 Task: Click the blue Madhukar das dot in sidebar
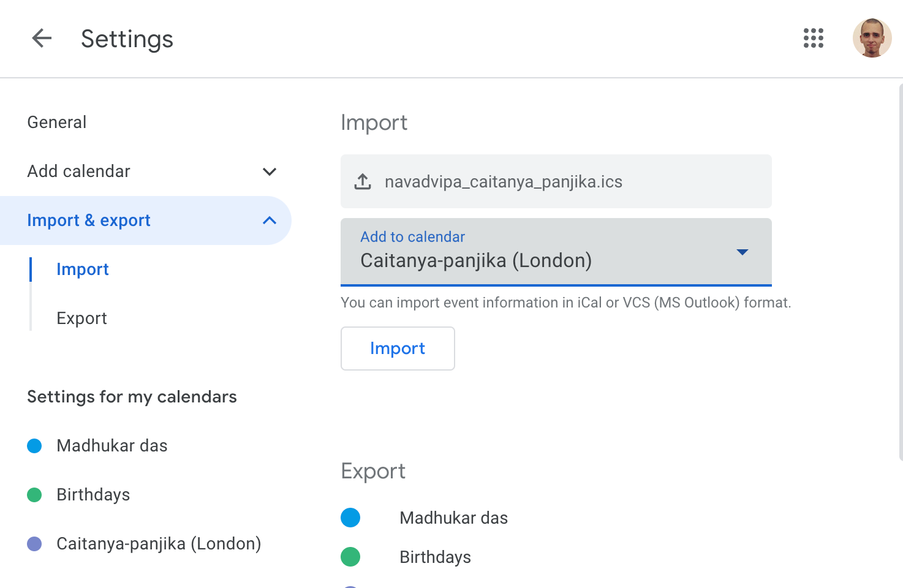[34, 446]
